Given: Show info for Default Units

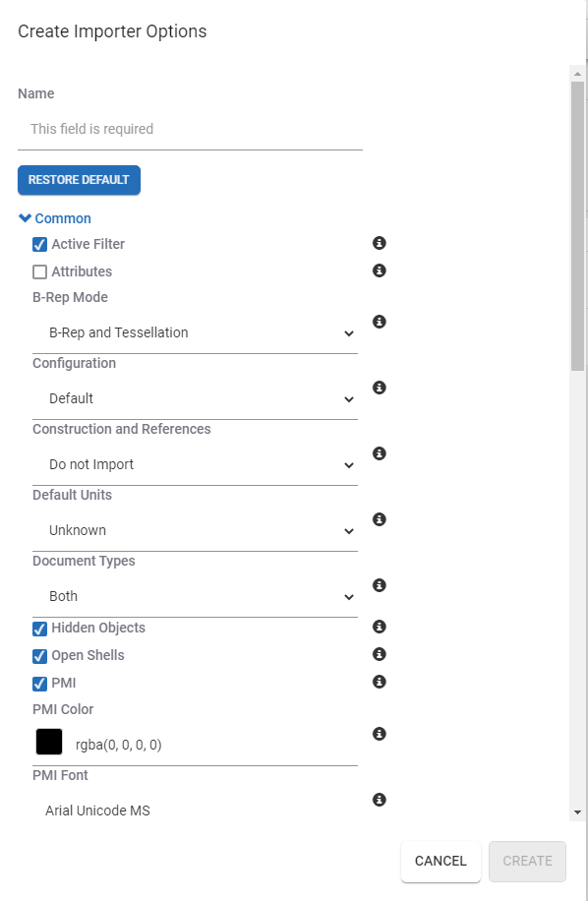Looking at the screenshot, I should pyautogui.click(x=379, y=519).
